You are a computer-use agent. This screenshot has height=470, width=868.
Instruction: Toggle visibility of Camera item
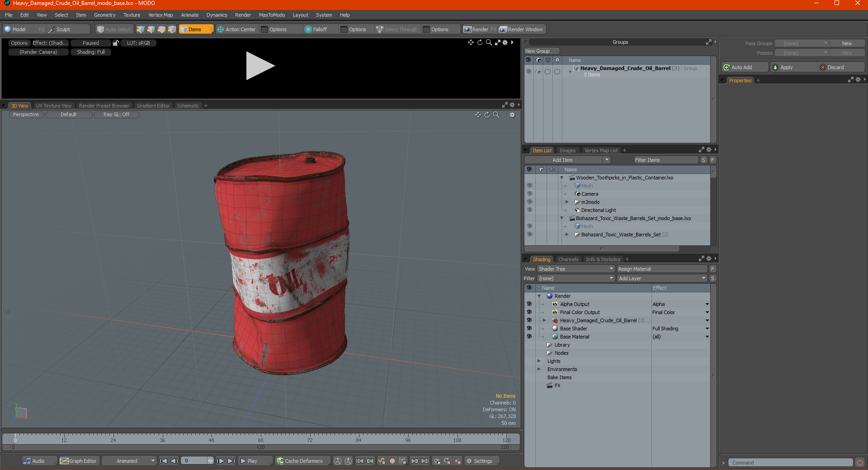[x=529, y=194]
